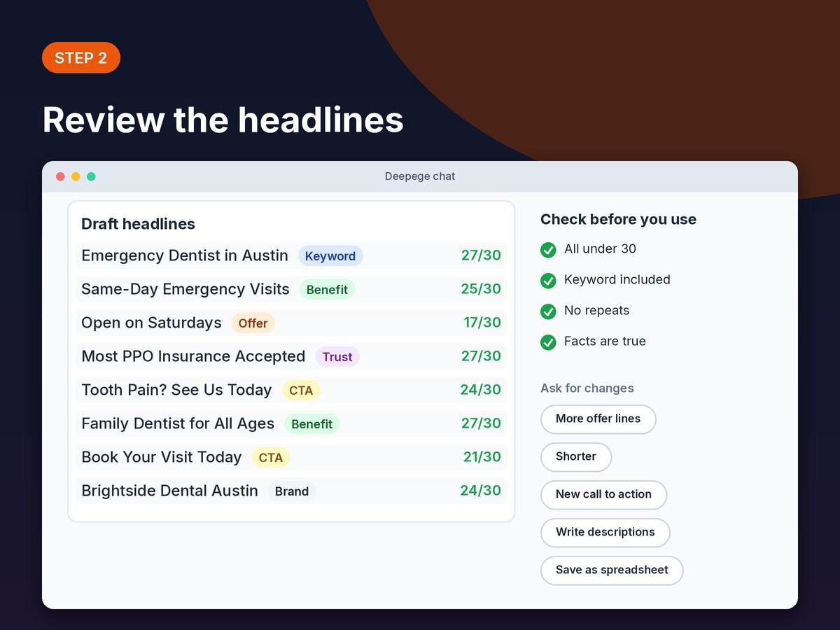Screen dimensions: 840x630
Task: Click the 27/30 count on PPO Insurance row
Action: coord(481,356)
